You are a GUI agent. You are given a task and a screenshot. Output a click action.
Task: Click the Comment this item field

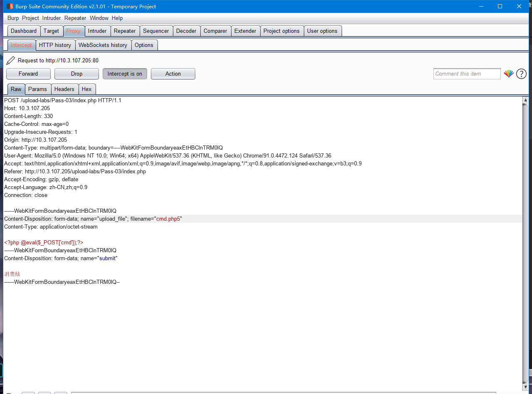[x=467, y=74]
